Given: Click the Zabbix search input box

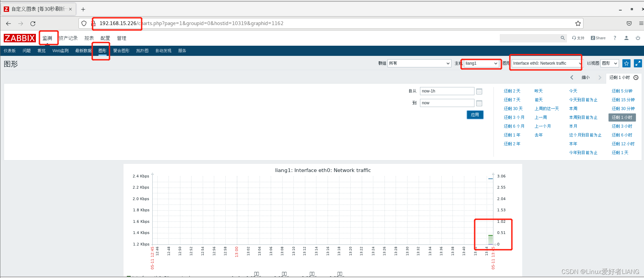Looking at the screenshot, I should point(530,38).
